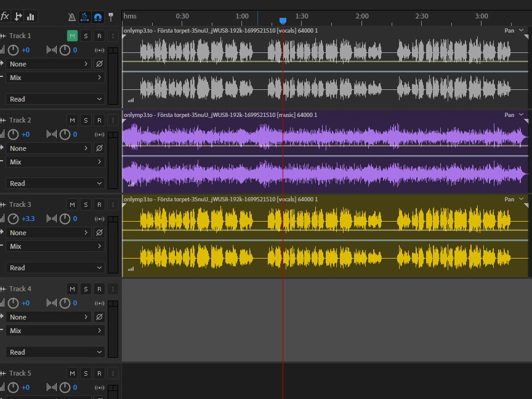Unmute Track 1 with M button

[72, 36]
